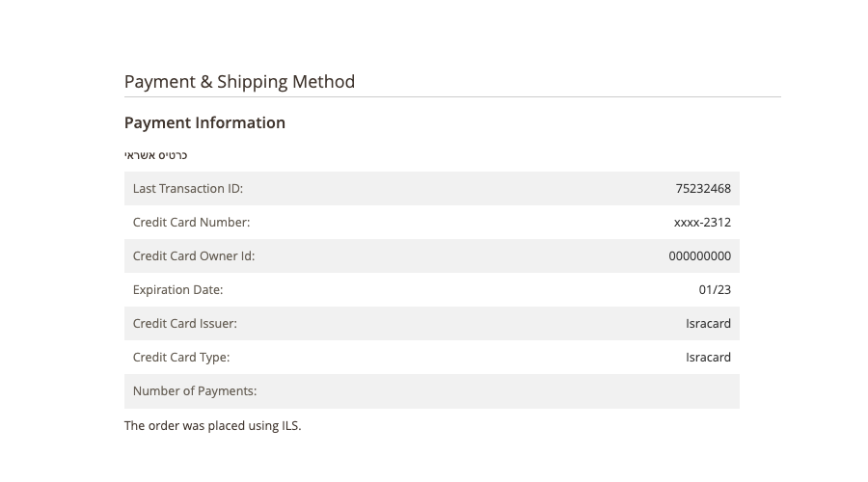The image size is (868, 482).
Task: Click the 'order was placed using ILS' note
Action: (x=212, y=425)
